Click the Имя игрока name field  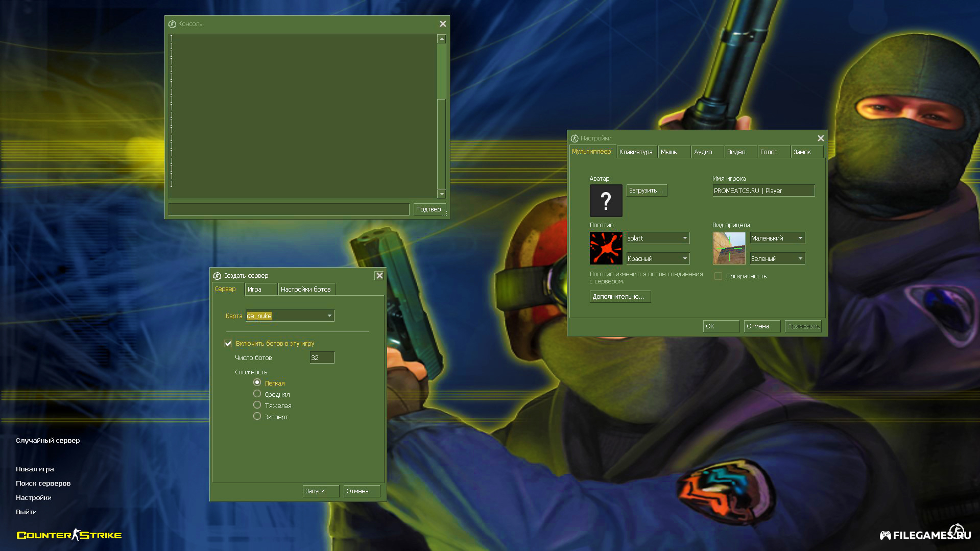763,190
